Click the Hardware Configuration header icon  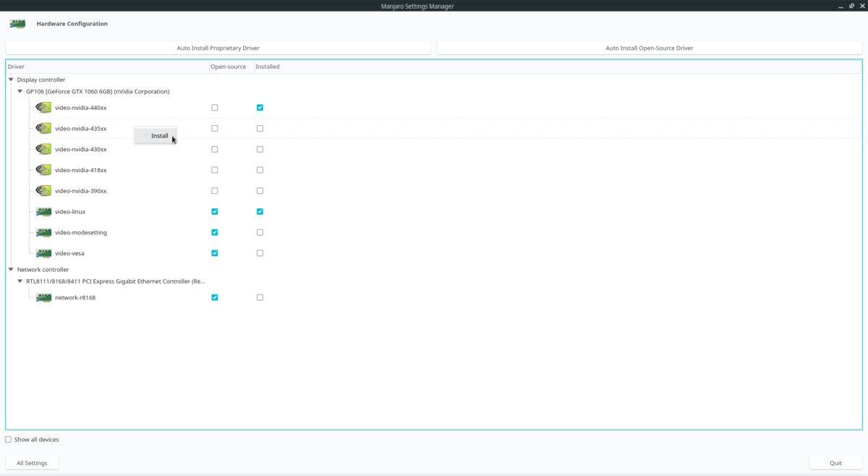[x=18, y=24]
